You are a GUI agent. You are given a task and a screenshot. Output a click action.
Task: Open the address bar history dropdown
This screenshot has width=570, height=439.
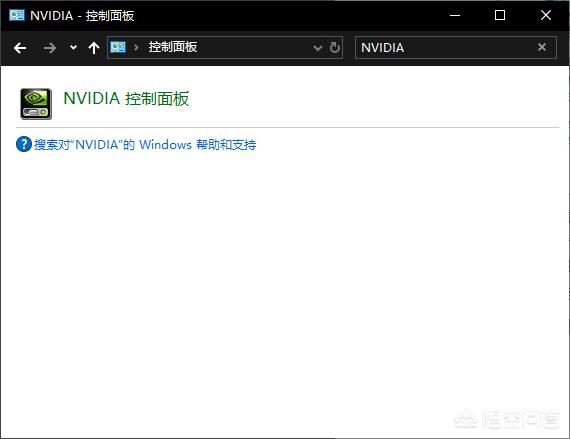(317, 48)
